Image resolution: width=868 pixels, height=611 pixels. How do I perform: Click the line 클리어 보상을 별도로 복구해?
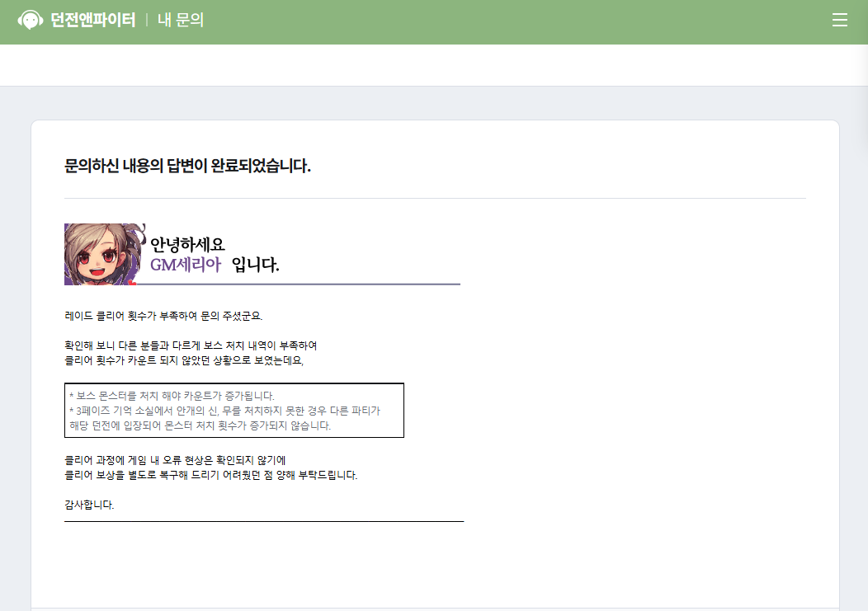pyautogui.click(x=210, y=475)
